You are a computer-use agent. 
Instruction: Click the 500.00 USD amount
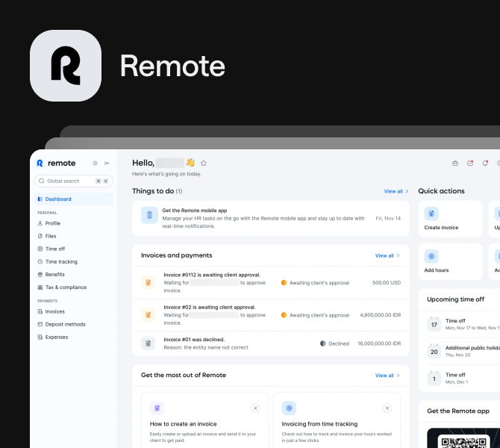[x=387, y=283]
